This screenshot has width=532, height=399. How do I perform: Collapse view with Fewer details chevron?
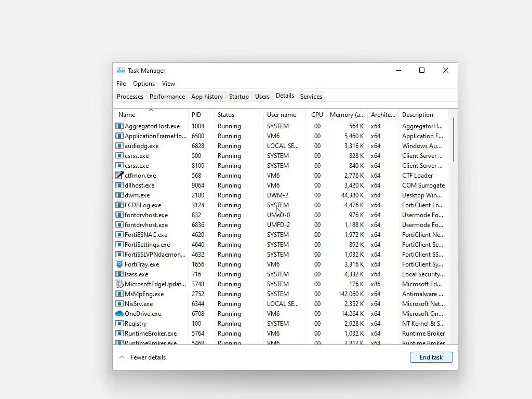click(122, 357)
